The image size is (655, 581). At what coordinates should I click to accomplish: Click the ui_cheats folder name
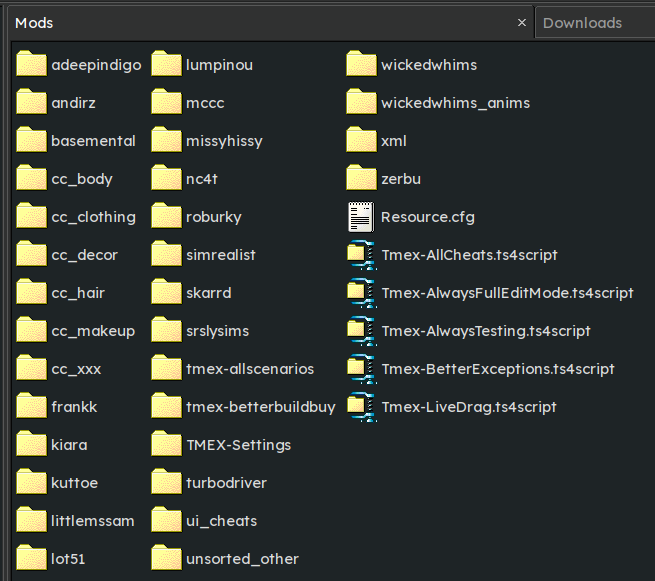221,521
